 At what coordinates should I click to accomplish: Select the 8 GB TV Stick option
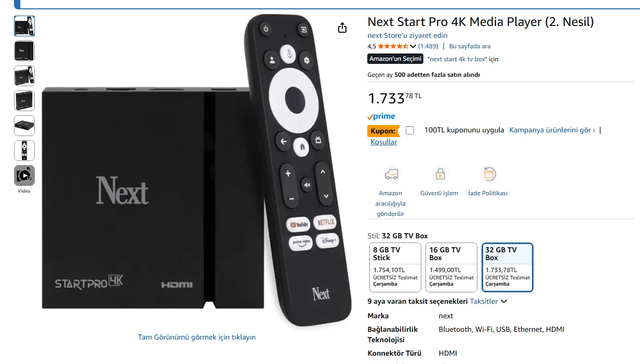(395, 267)
